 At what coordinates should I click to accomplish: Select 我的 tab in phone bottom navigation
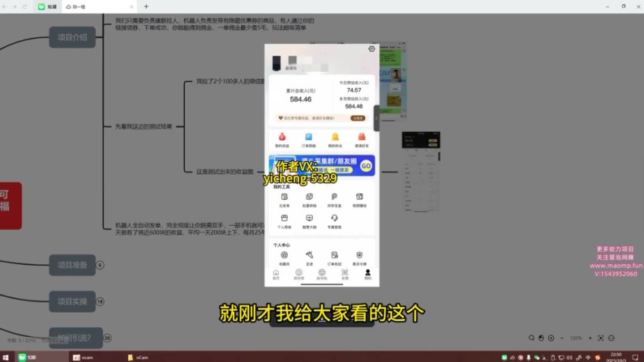(x=367, y=274)
